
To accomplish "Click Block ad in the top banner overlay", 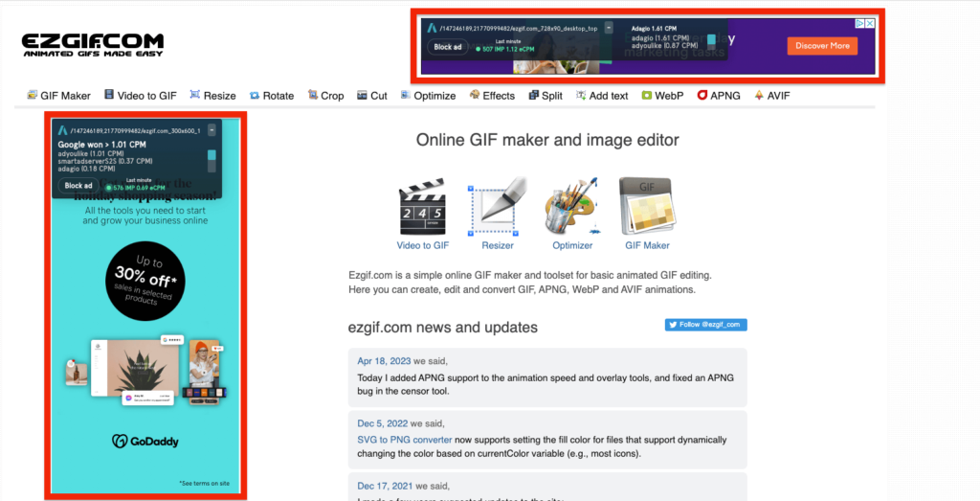I will (448, 47).
